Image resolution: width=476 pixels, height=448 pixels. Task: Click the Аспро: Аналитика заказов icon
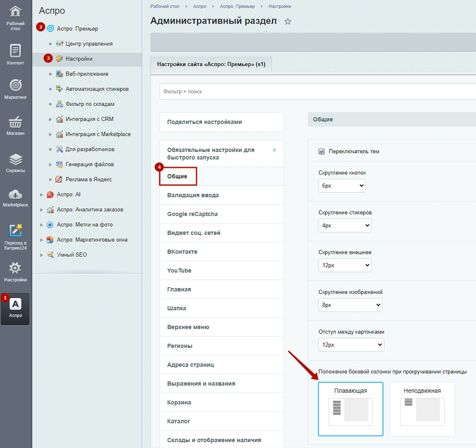click(50, 210)
